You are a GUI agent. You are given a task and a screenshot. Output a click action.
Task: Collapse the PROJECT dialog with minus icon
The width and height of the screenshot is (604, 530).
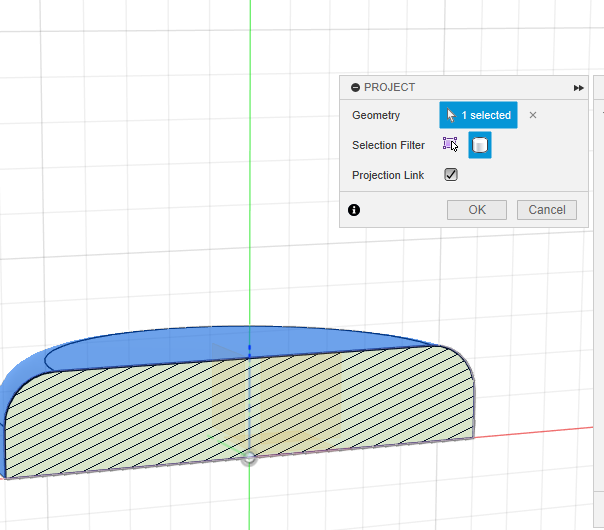(355, 88)
